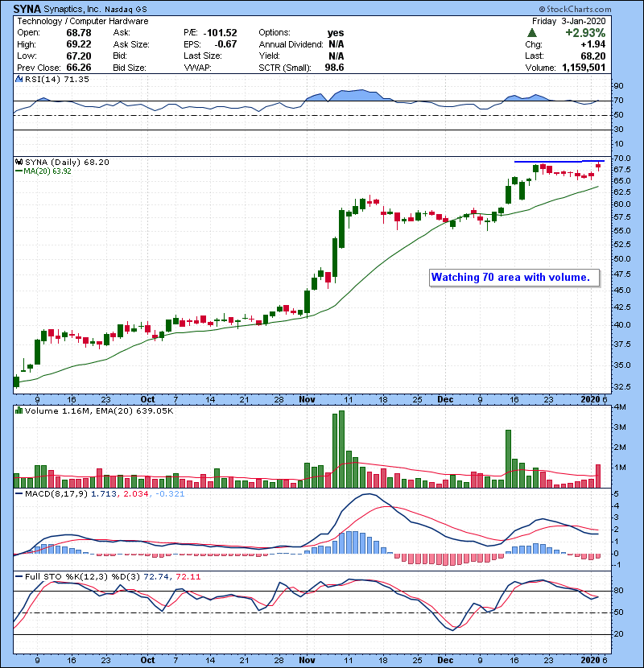Click the High value 69.22
The height and width of the screenshot is (668, 644).
coord(79,44)
